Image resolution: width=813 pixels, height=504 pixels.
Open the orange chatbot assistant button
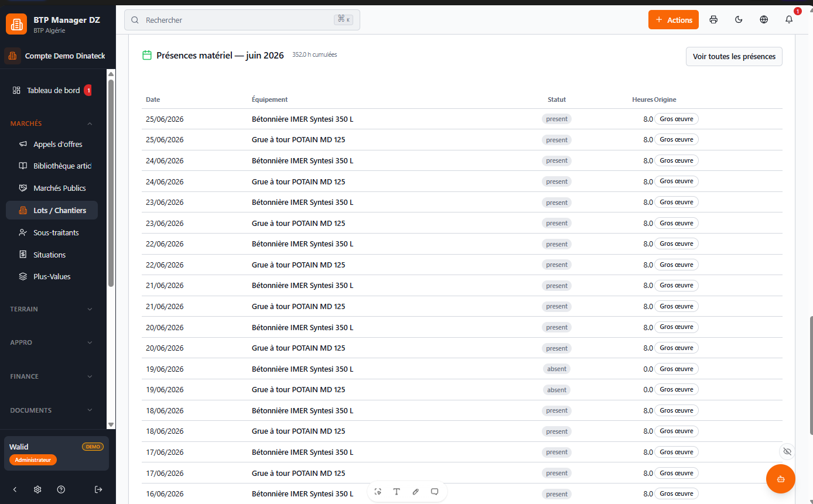781,479
